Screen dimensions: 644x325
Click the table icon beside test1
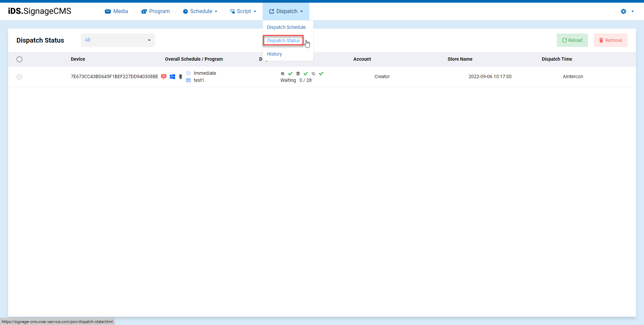(x=188, y=80)
